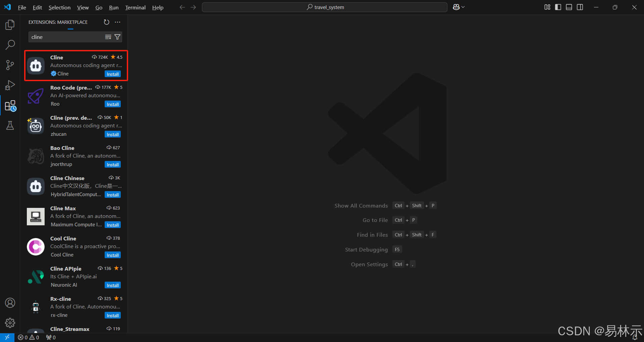Show errors and warnings in status bar

[29, 337]
